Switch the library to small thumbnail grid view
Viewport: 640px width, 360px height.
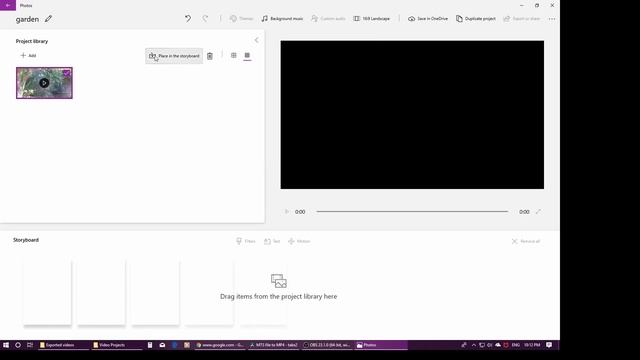tap(233, 55)
